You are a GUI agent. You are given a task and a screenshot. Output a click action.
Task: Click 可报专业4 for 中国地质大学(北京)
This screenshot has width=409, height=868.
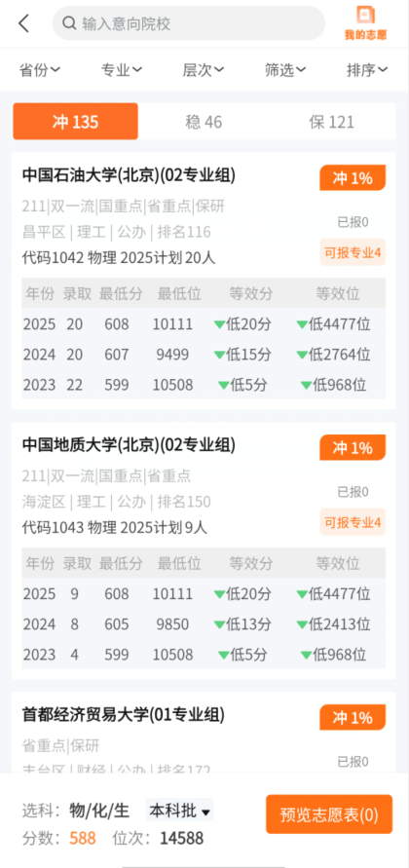tap(353, 522)
